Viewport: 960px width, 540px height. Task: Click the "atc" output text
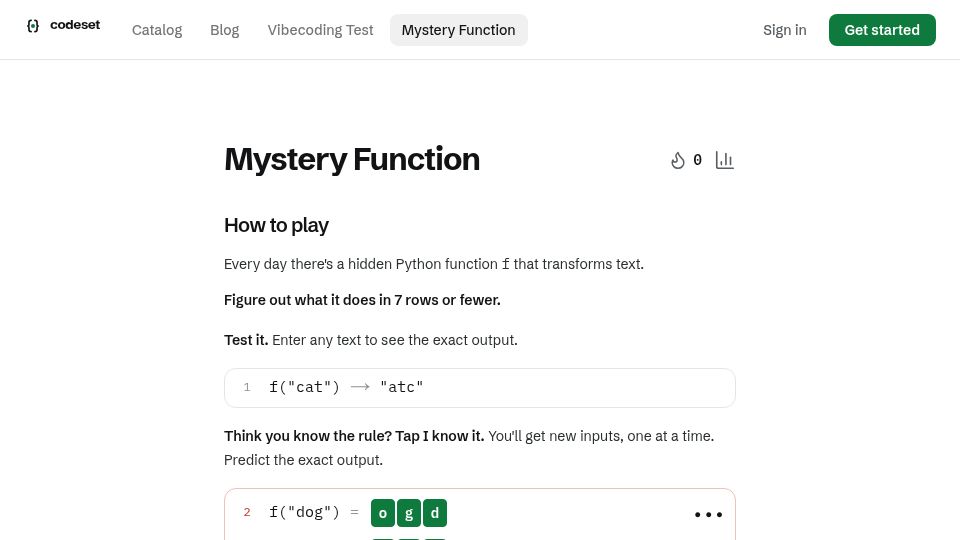(x=402, y=387)
